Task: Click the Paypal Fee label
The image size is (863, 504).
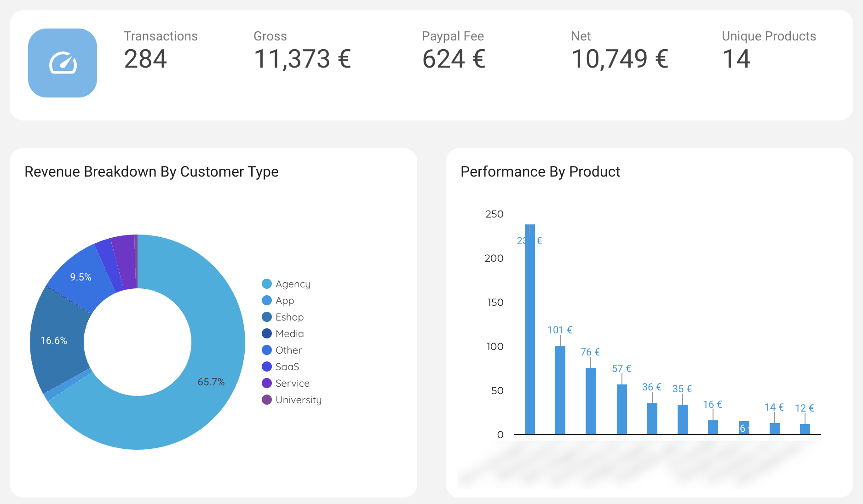Action: (453, 36)
